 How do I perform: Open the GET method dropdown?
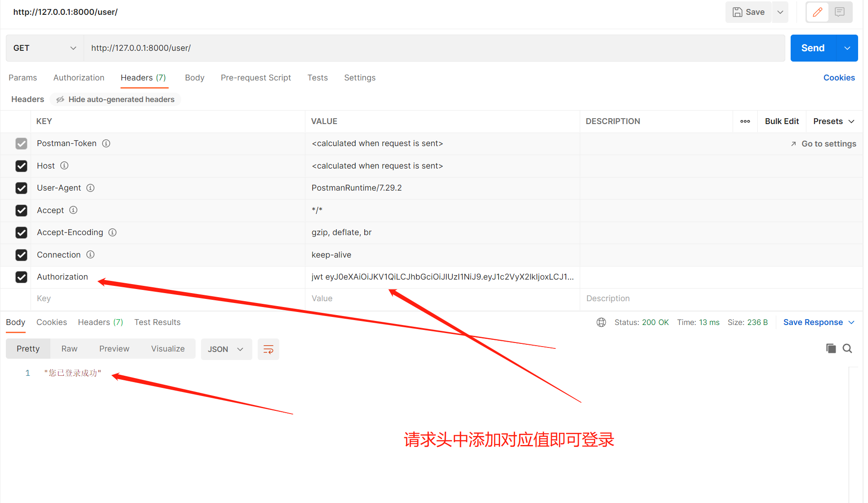(x=45, y=48)
